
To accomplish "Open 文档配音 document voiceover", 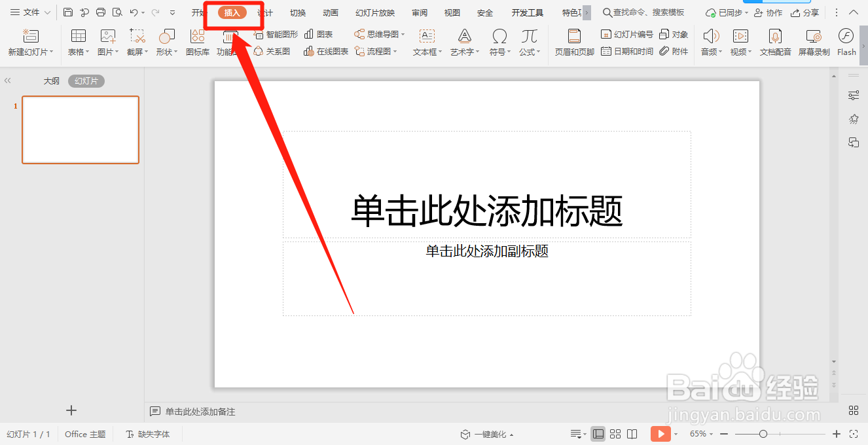I will point(774,43).
